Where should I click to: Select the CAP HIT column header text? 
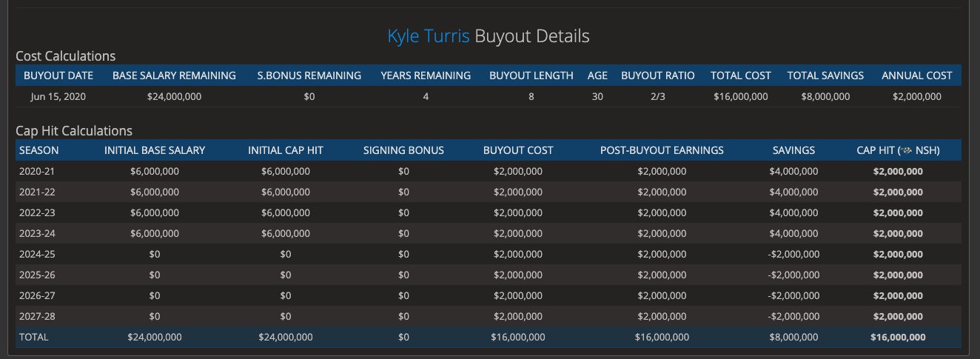click(898, 150)
